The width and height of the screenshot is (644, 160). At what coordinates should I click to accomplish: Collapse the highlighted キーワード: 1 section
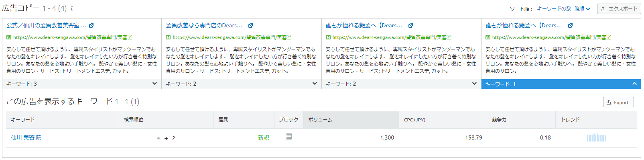coord(561,84)
